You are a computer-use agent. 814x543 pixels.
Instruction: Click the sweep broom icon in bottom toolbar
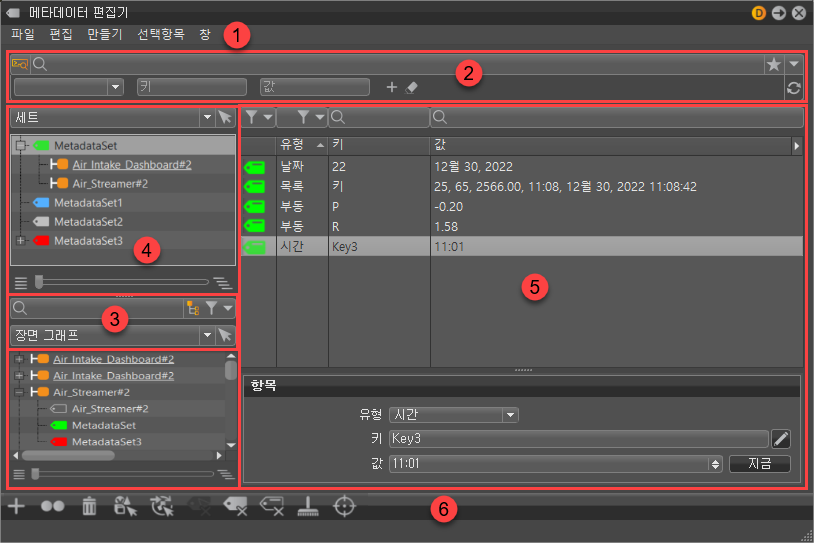[x=308, y=506]
